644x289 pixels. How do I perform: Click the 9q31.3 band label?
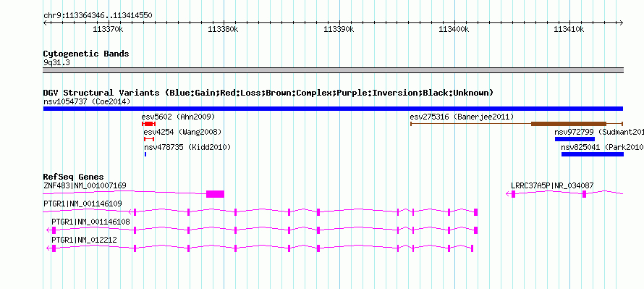point(57,62)
